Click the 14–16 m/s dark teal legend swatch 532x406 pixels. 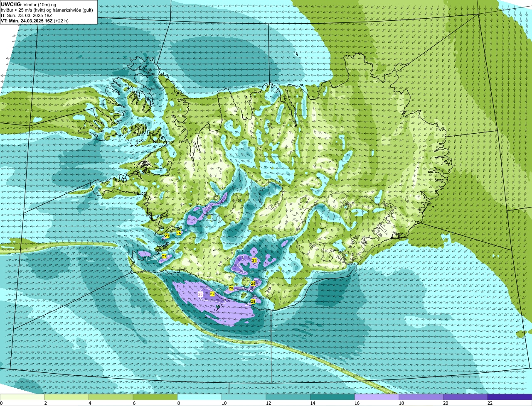(332, 397)
